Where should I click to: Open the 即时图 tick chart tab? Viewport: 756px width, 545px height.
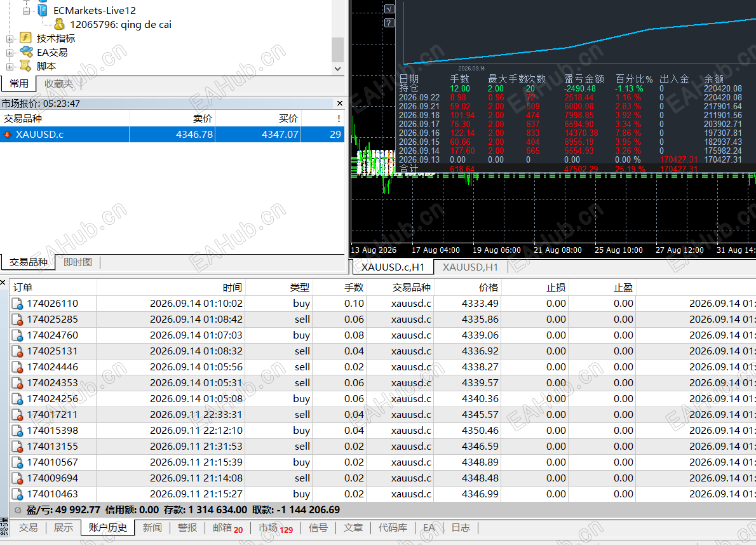pyautogui.click(x=78, y=262)
